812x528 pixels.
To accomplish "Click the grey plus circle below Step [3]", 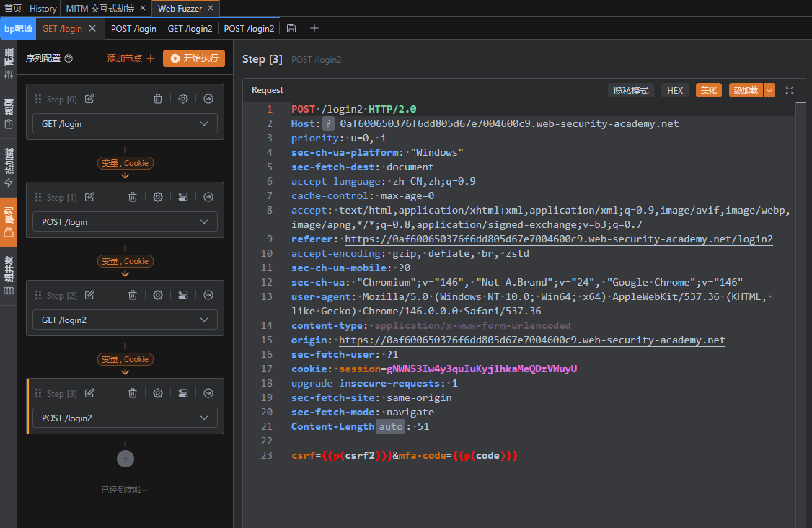I will pyautogui.click(x=125, y=458).
